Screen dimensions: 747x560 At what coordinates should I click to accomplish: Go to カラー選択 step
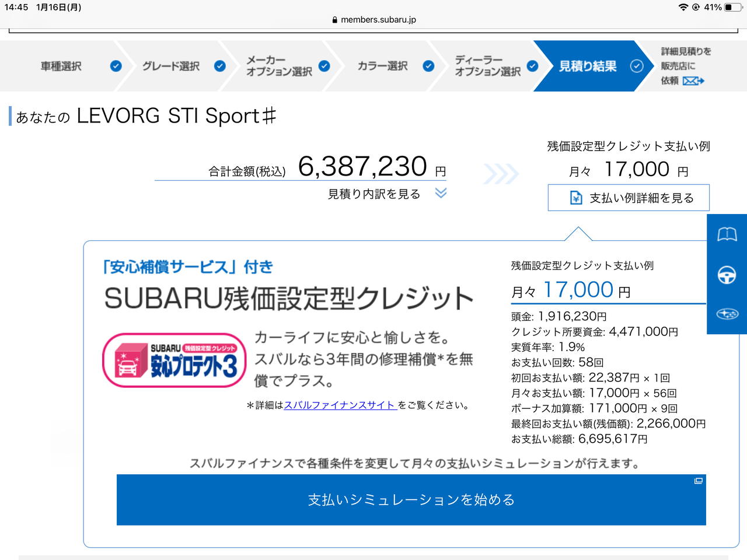[x=383, y=66]
